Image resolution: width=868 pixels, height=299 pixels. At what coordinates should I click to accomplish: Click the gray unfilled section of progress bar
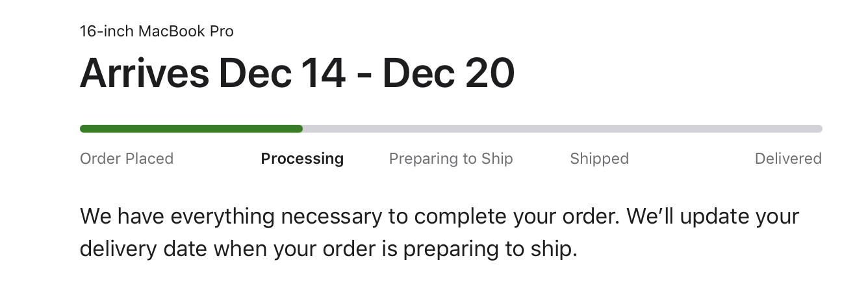tap(562, 129)
